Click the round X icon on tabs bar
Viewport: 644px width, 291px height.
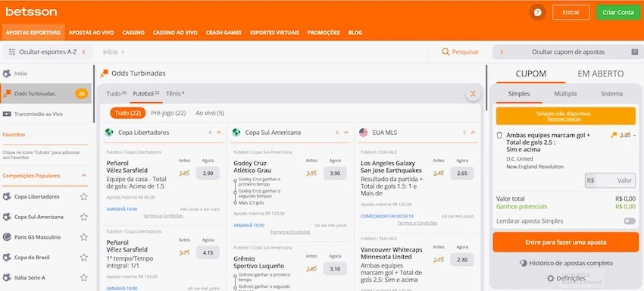[473, 94]
